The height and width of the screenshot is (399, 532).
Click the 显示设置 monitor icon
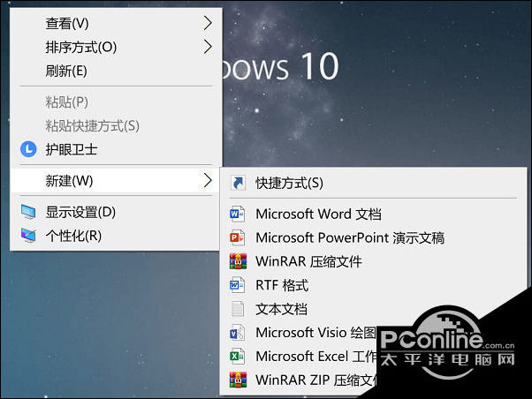pyautogui.click(x=28, y=212)
